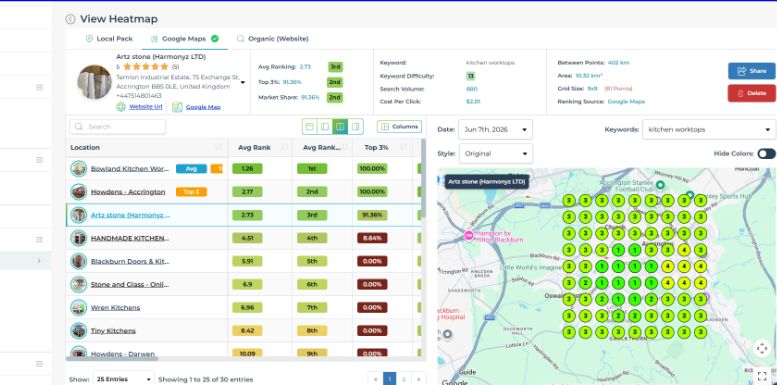Click the Artz stone (Harmonyz LTD) map tooltip
This screenshot has height=385, width=777.
pyautogui.click(x=486, y=182)
